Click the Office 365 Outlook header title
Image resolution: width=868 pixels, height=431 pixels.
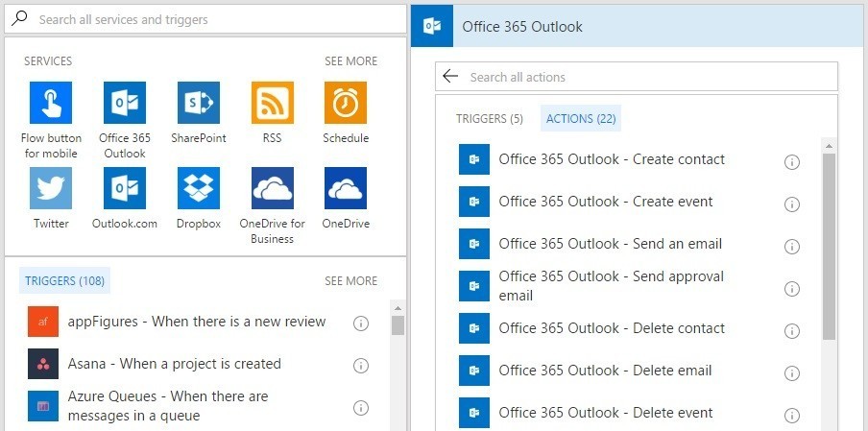pyautogui.click(x=522, y=27)
